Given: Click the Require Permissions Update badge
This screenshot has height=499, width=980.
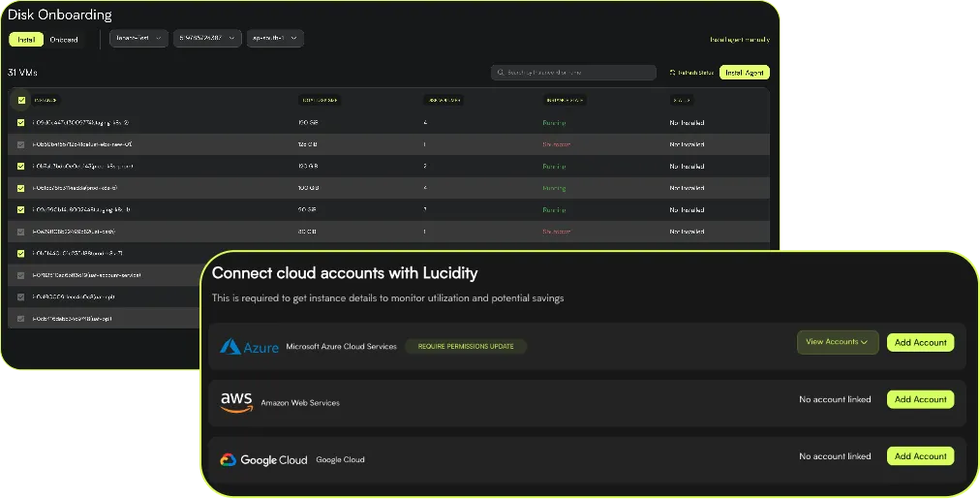Looking at the screenshot, I should tap(466, 347).
